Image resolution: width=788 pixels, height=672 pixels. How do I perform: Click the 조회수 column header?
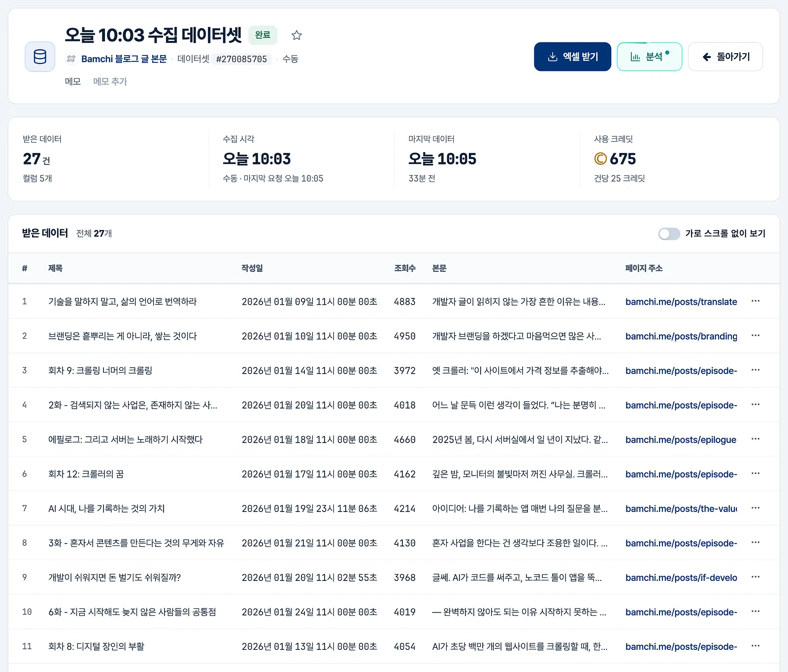tap(405, 268)
